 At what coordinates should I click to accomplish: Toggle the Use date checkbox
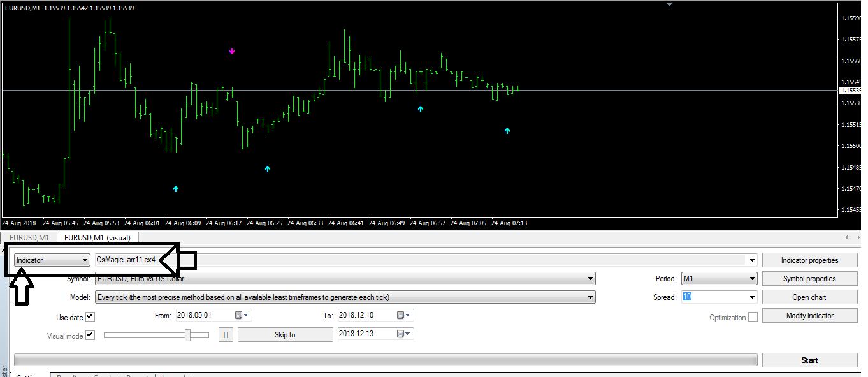[x=90, y=316]
